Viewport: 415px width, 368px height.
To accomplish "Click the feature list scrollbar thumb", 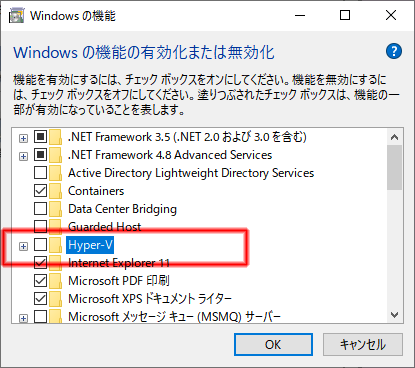I will click(x=395, y=168).
